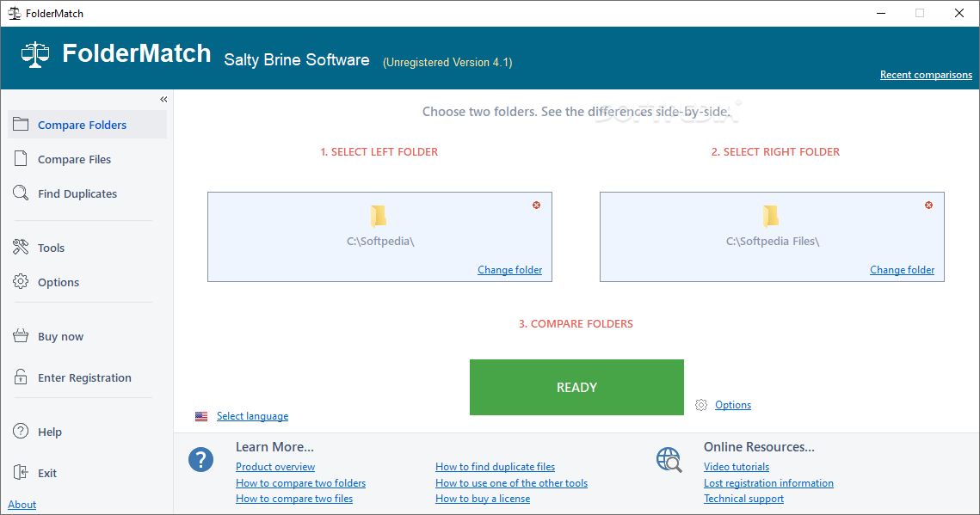Screen dimensions: 980x515
Task: Select Compare Folders in sidebar
Action: 88,125
